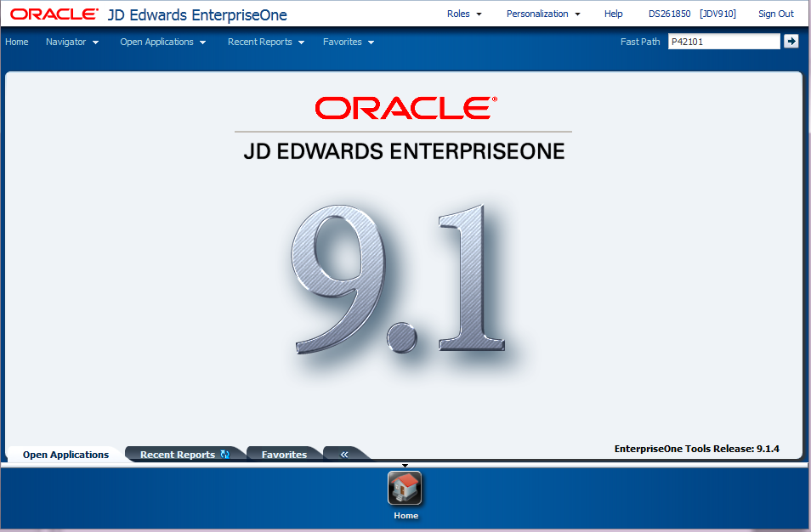Viewport: 811px width, 532px height.
Task: Switch to the Open Applications bottom tab
Action: pos(65,455)
